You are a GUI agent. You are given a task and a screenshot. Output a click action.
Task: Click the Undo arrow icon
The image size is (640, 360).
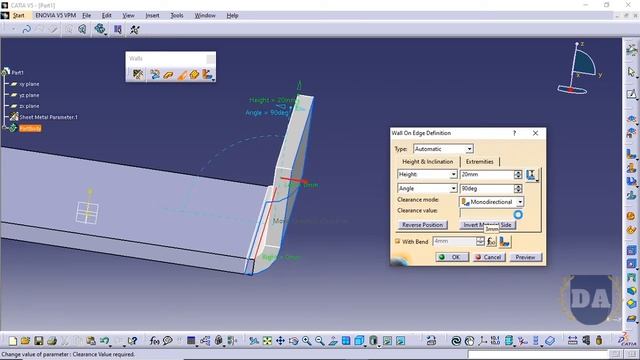click(104, 340)
